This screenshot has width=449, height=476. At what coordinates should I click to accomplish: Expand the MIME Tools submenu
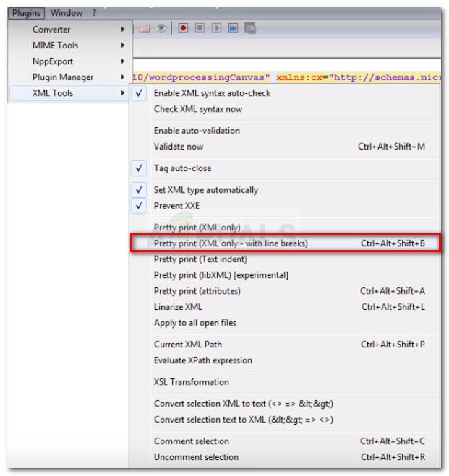pos(70,46)
